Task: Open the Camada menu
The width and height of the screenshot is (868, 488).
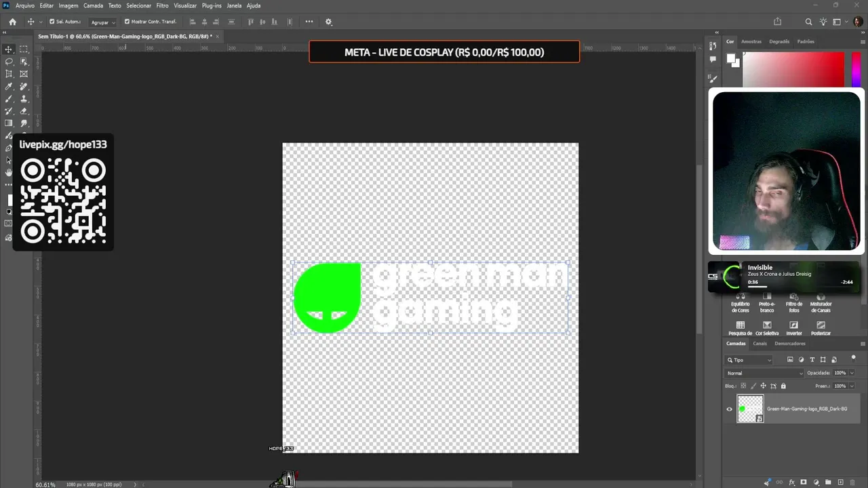Action: coord(94,5)
